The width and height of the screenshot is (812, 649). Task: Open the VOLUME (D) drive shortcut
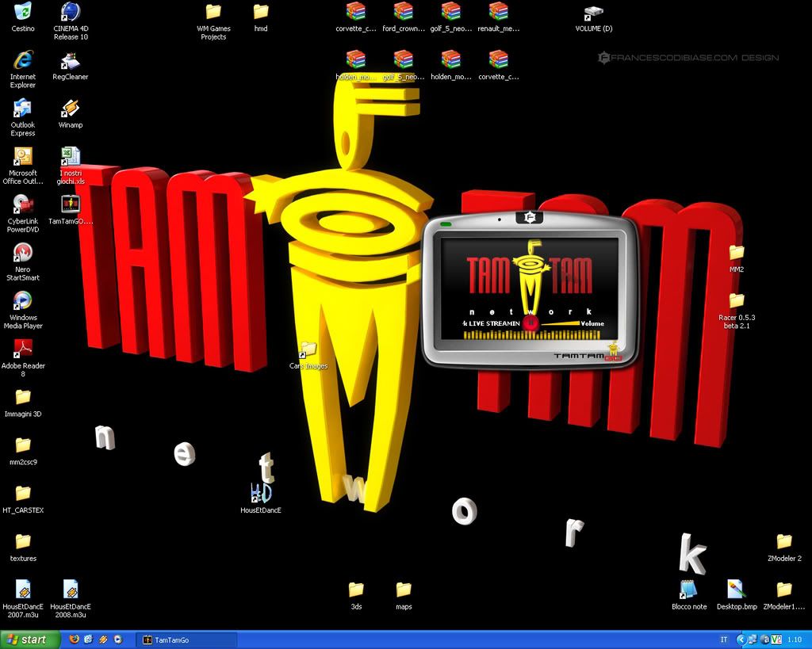(593, 13)
